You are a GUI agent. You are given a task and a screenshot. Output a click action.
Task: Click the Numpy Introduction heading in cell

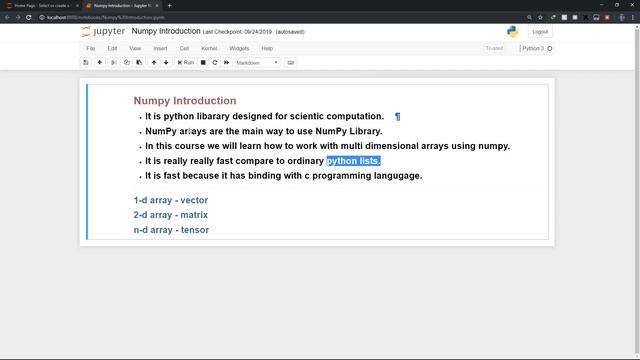point(185,100)
